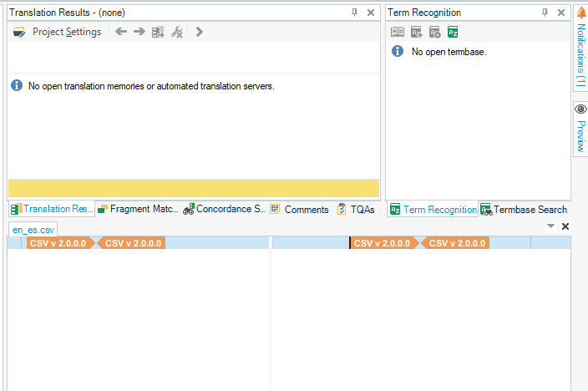Click Add new term icon
Screen dimensions: 588x391
[x=416, y=33]
